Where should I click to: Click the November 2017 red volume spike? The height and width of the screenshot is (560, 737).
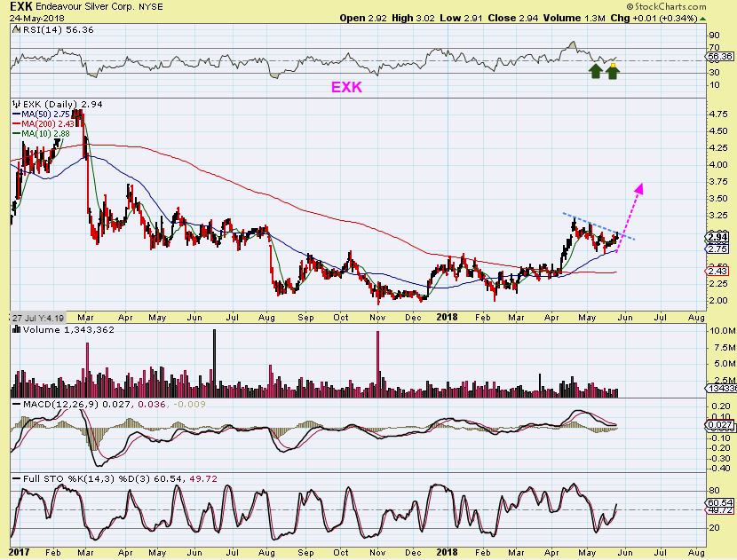coord(377,364)
